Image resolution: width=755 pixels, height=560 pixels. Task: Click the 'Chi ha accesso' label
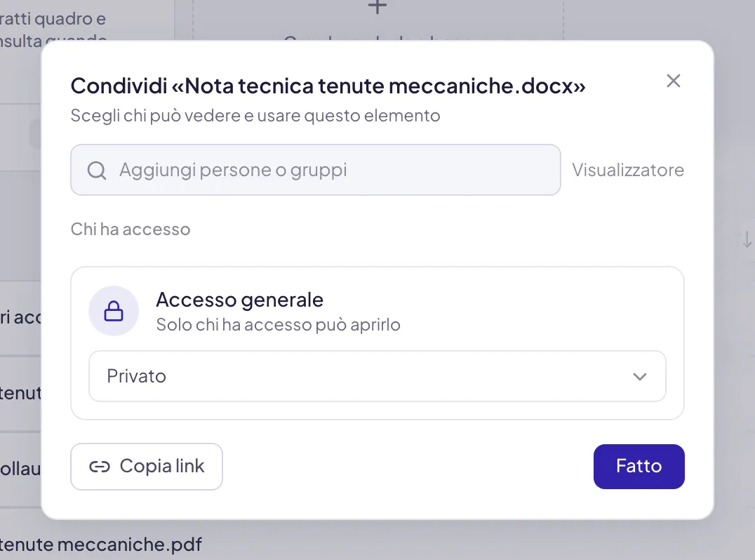click(131, 229)
